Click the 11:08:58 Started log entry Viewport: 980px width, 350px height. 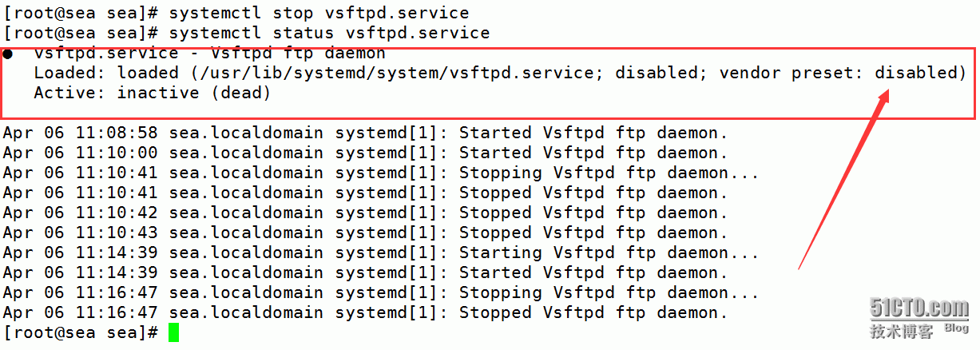[x=366, y=133]
